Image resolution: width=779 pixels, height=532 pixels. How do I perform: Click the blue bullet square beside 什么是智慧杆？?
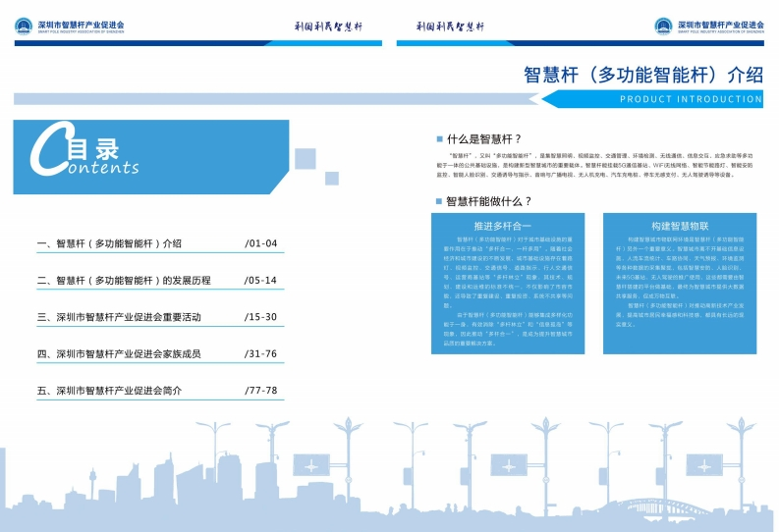click(x=439, y=139)
